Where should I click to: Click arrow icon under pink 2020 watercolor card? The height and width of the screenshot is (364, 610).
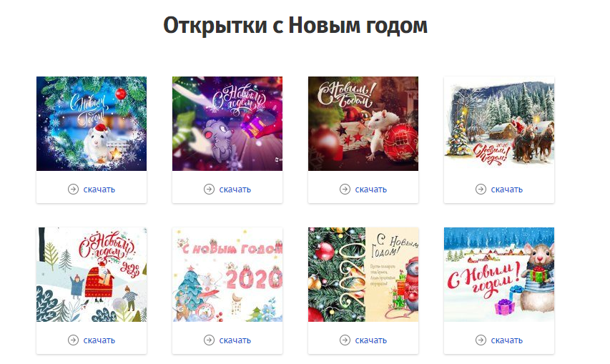tap(209, 340)
